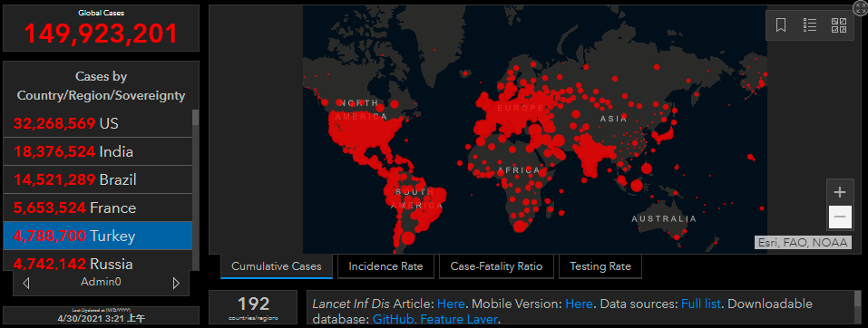Viewport: 868px width, 328px height.
Task: Click the ASIA label on the map
Action: 613,119
